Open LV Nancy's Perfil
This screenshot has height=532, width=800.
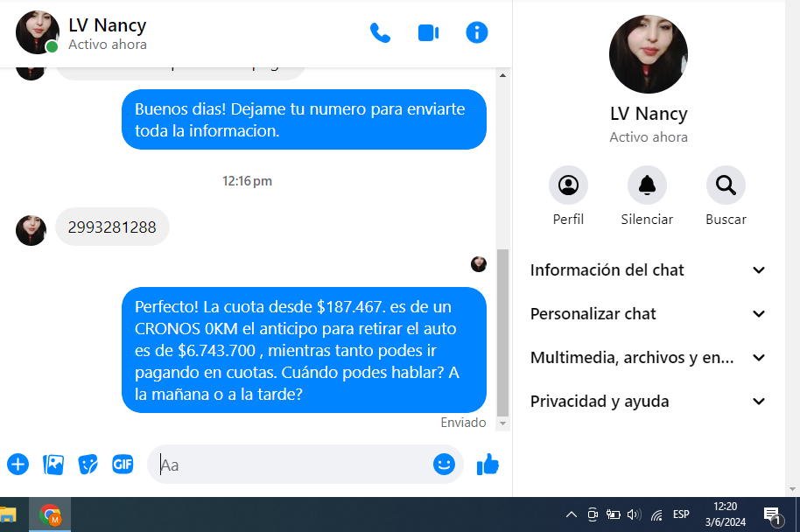[568, 185]
